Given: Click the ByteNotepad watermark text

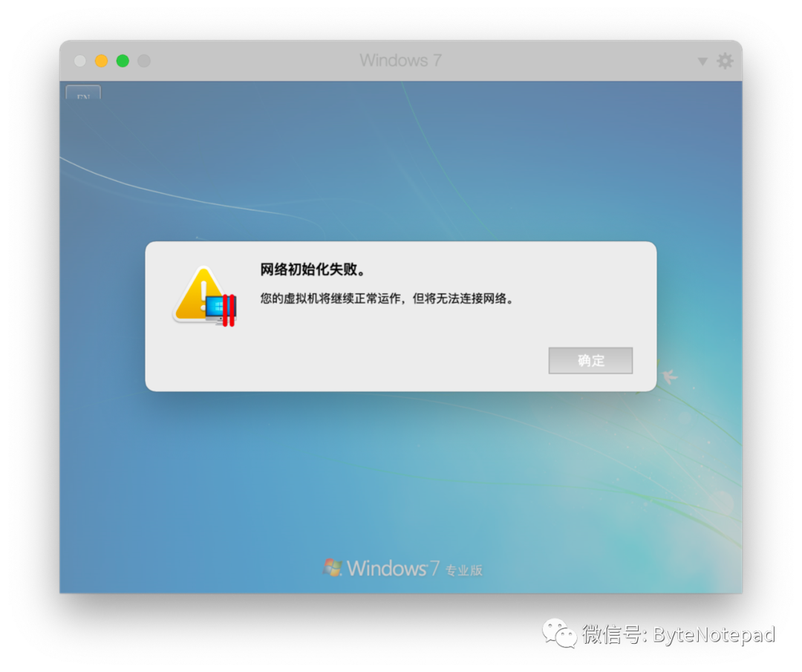Looking at the screenshot, I should pos(714,635).
